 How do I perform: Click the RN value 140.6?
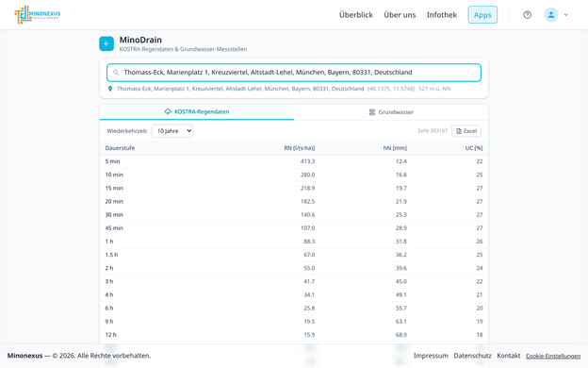tap(307, 215)
